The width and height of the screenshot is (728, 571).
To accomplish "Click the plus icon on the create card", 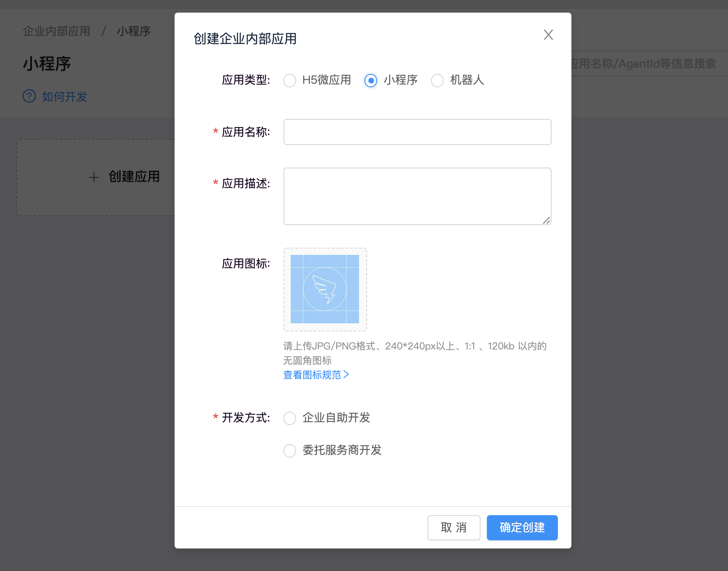I will [94, 177].
